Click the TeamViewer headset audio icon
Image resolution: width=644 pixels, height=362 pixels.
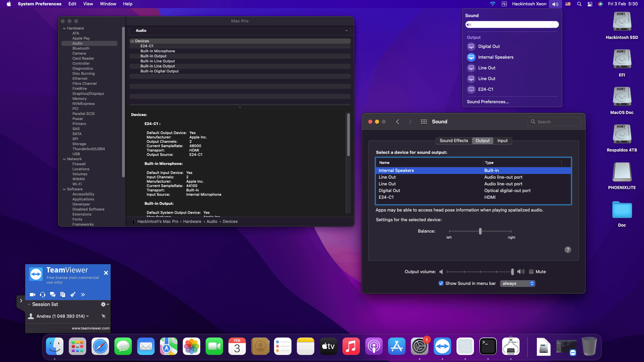(43, 295)
